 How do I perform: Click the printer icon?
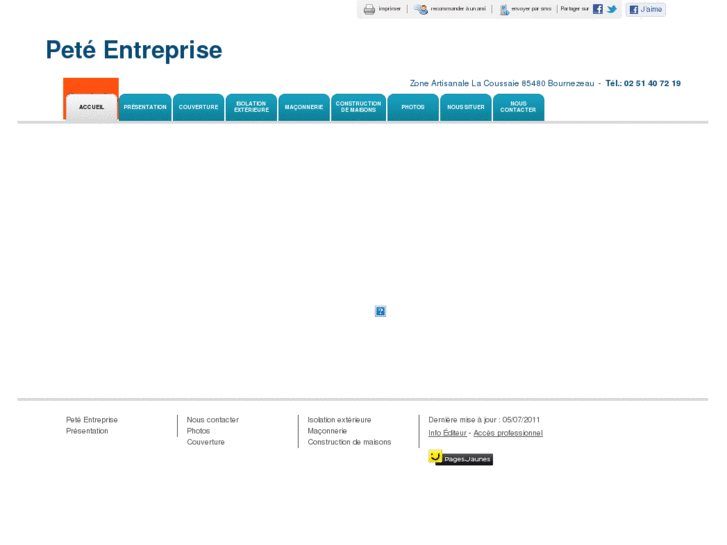point(369,9)
